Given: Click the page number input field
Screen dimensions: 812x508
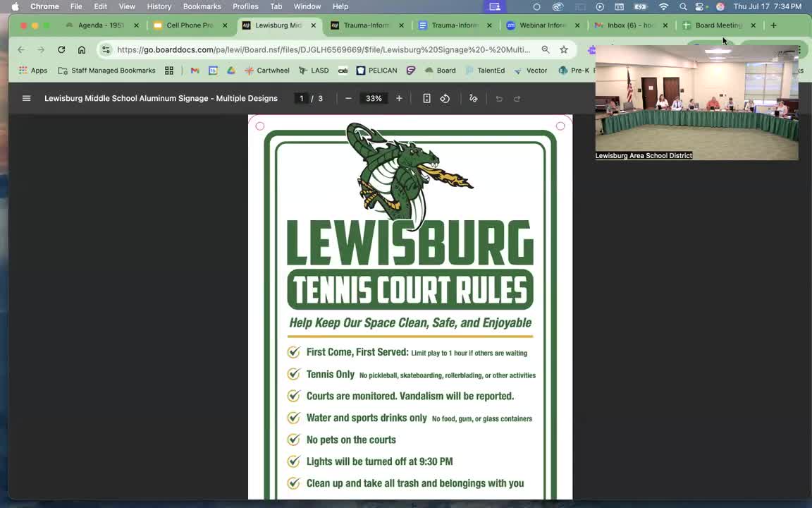Looking at the screenshot, I should pos(301,98).
